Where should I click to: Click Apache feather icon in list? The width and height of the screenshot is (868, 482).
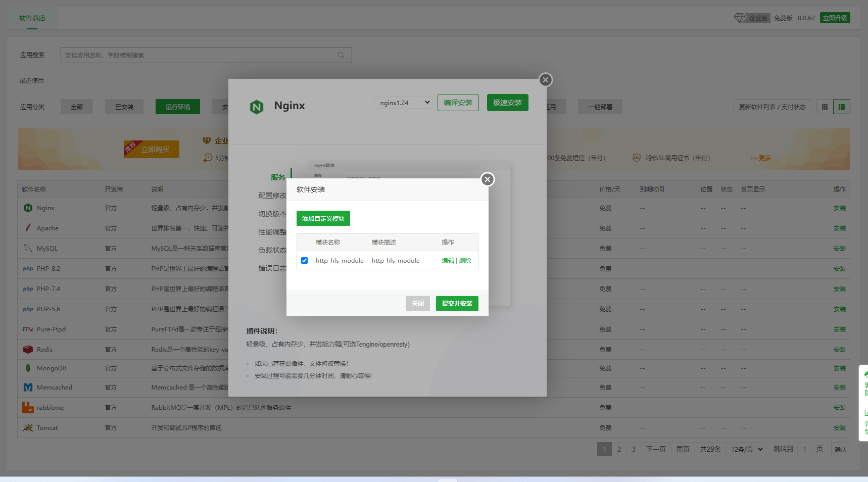tap(28, 228)
